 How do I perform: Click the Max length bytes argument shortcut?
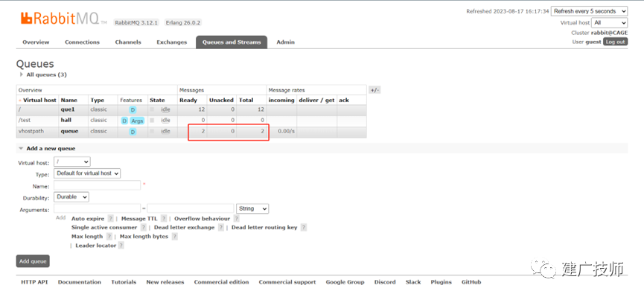click(x=144, y=236)
